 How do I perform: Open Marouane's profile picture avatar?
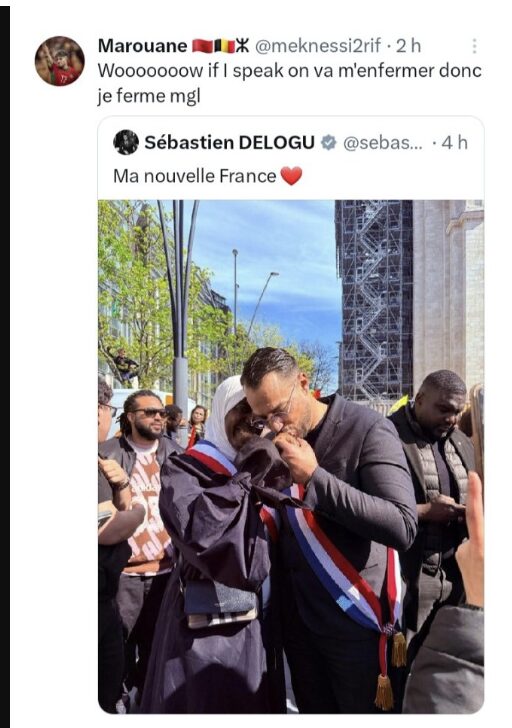(x=60, y=61)
